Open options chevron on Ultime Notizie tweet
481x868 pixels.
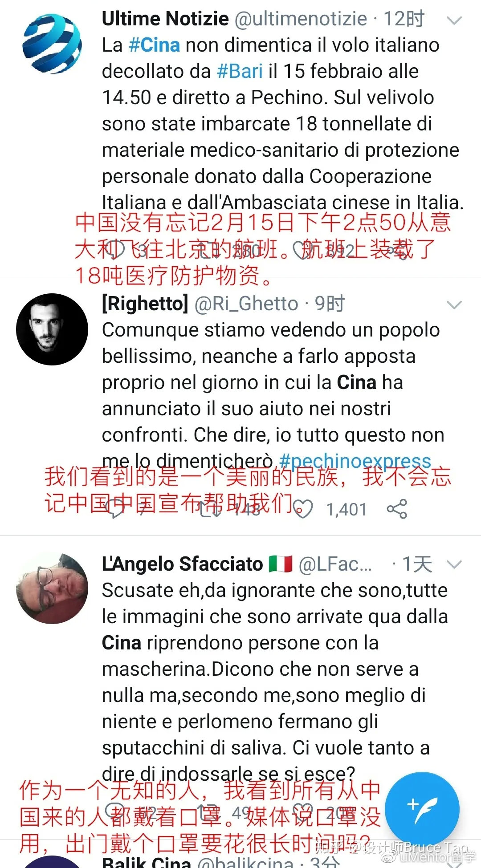point(454,20)
